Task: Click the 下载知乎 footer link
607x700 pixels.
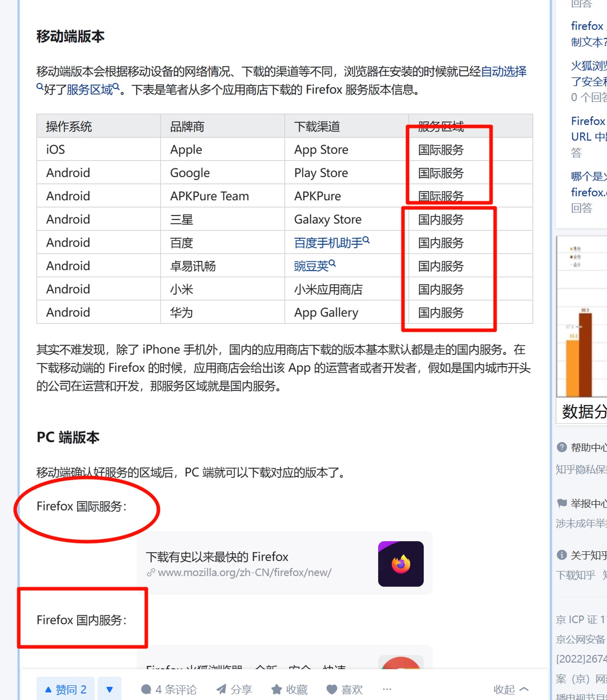Action: pyautogui.click(x=575, y=575)
